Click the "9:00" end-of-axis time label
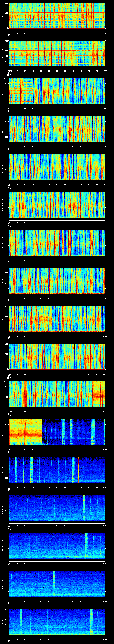Viewport: 114px width, 644px height. coord(105,298)
